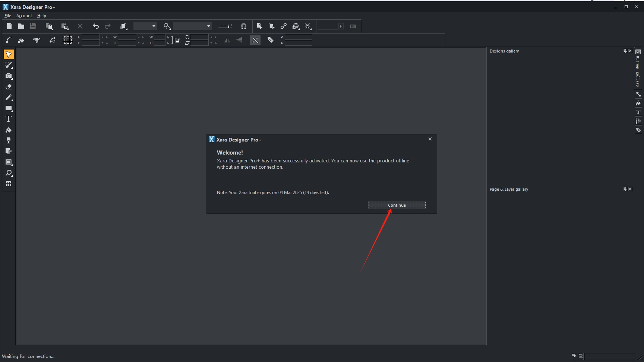Open the wide dropdown next to zoom-previous icon

pos(192,26)
